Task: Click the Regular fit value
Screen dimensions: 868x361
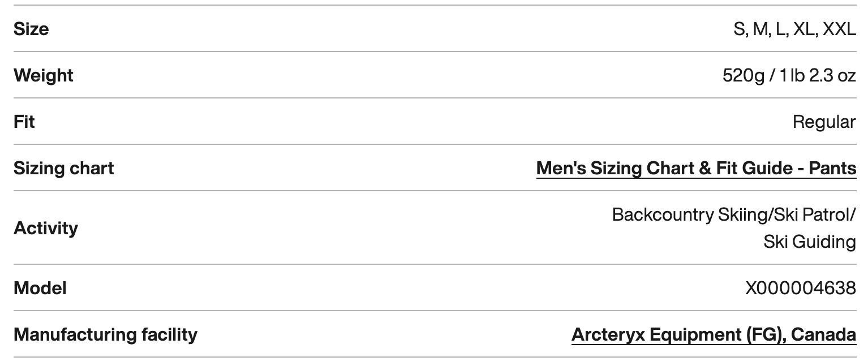Action: tap(824, 122)
